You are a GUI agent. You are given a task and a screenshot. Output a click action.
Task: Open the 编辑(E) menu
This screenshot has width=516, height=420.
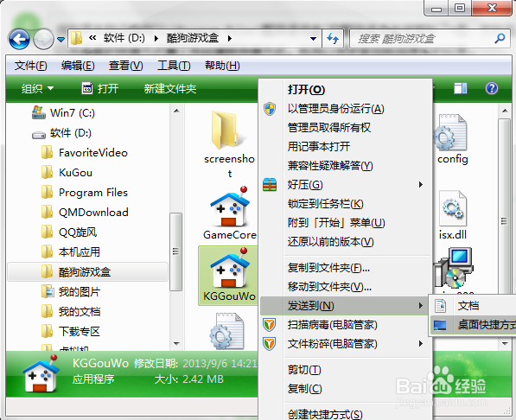(78, 66)
